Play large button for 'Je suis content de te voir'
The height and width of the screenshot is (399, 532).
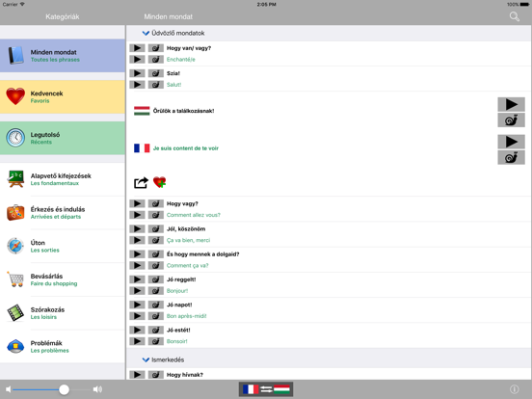click(512, 142)
